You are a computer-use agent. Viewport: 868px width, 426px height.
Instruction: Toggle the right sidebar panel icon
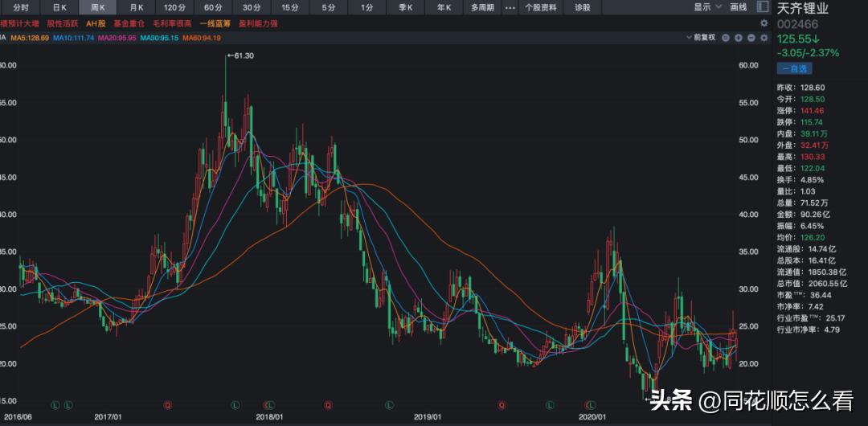[763, 7]
